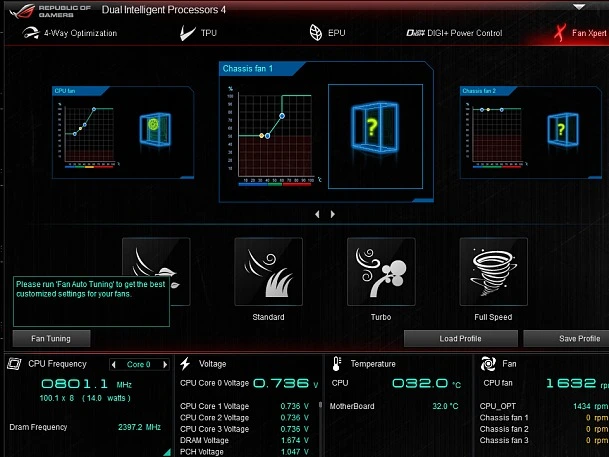The image size is (609, 457).
Task: Click the PCH Voltage row
Action: click(244, 452)
